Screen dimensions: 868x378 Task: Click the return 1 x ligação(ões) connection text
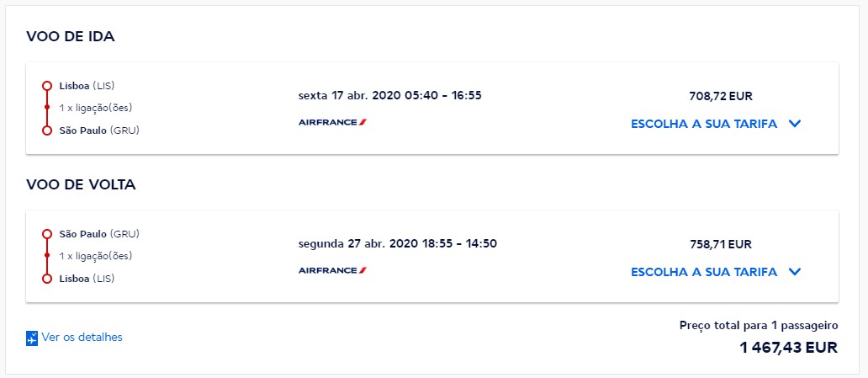tap(96, 256)
